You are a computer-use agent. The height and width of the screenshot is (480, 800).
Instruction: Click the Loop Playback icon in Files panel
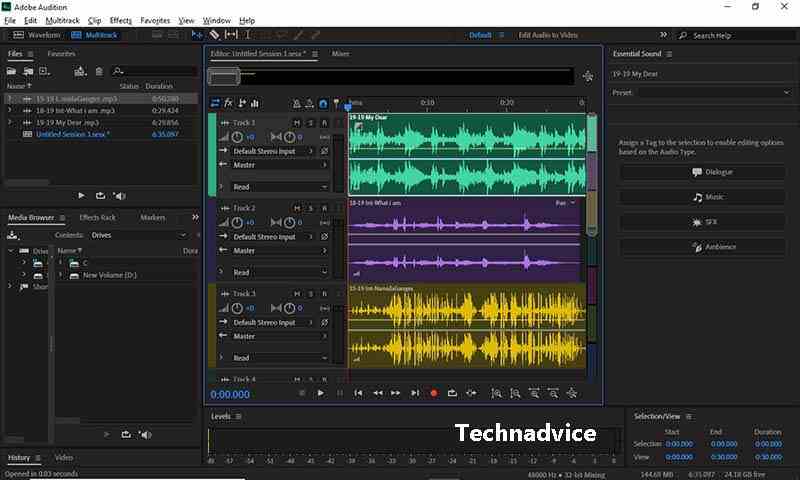coord(100,196)
